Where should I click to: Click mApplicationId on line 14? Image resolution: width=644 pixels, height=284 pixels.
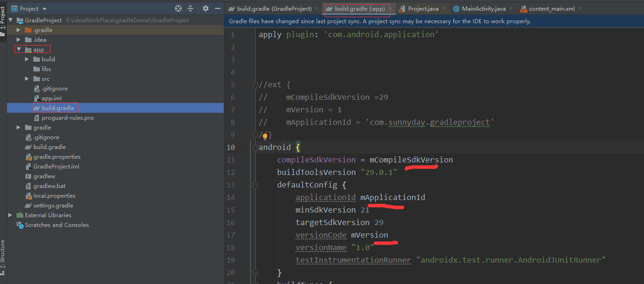[392, 197]
